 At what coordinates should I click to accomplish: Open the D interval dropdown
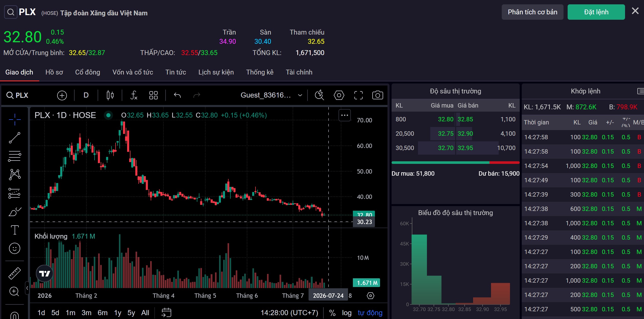click(86, 95)
